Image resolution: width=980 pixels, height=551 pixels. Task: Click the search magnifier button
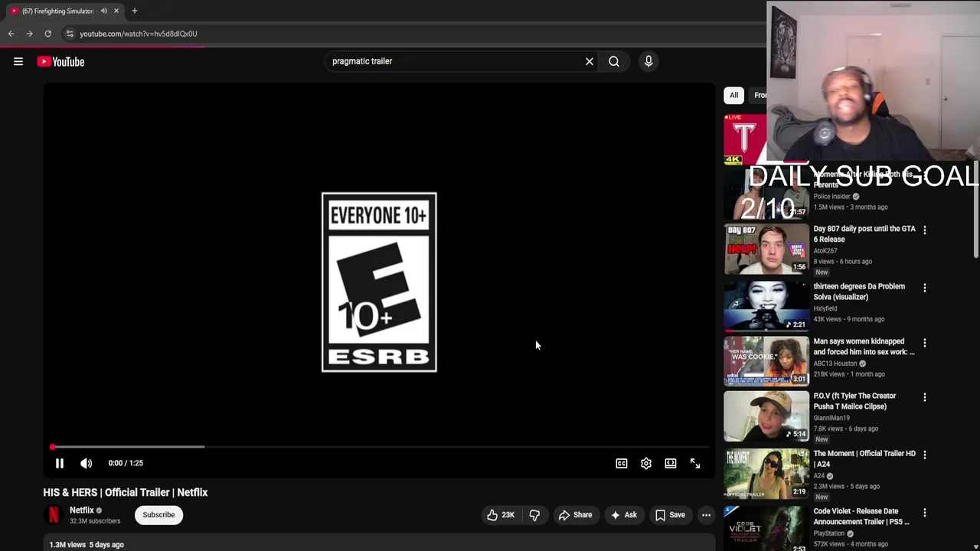[x=614, y=61]
